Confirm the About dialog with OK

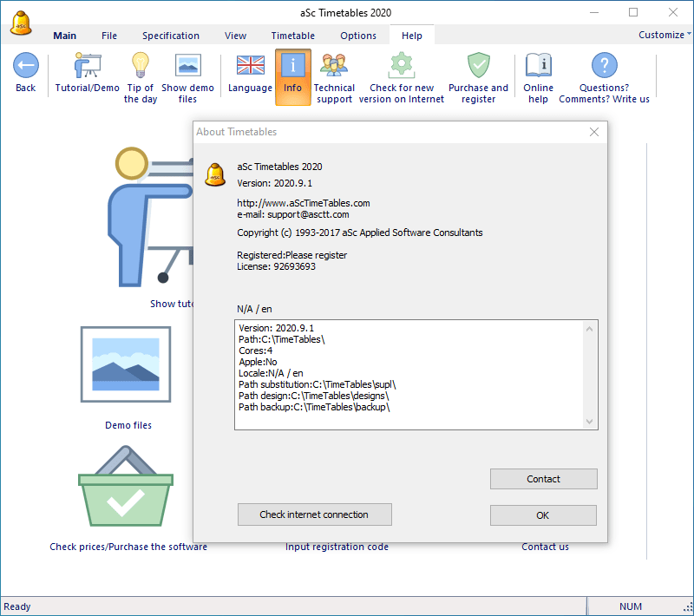pyautogui.click(x=543, y=514)
